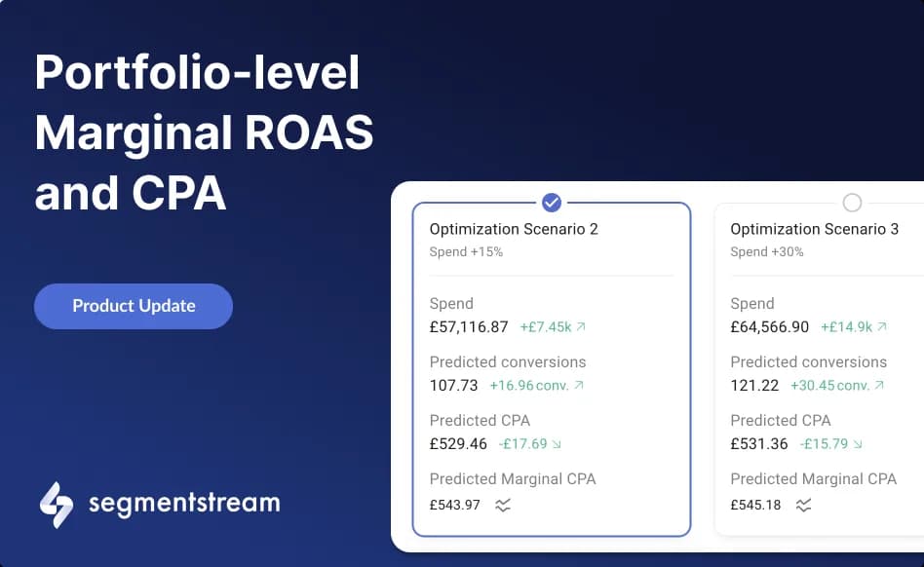Click the Predicted conversions value 107.73
This screenshot has width=924, height=567.
click(x=452, y=385)
